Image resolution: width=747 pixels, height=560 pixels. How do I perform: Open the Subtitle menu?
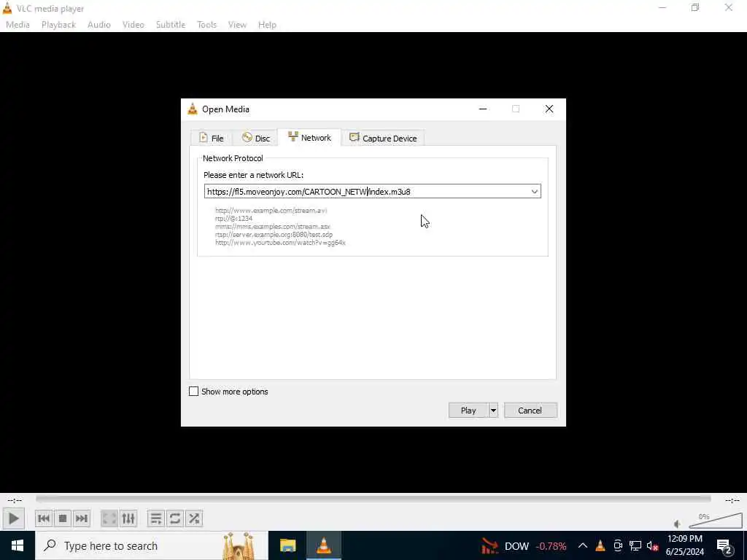tap(171, 25)
